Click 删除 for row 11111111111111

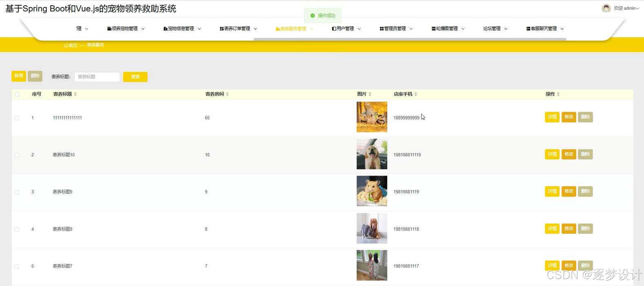(585, 117)
